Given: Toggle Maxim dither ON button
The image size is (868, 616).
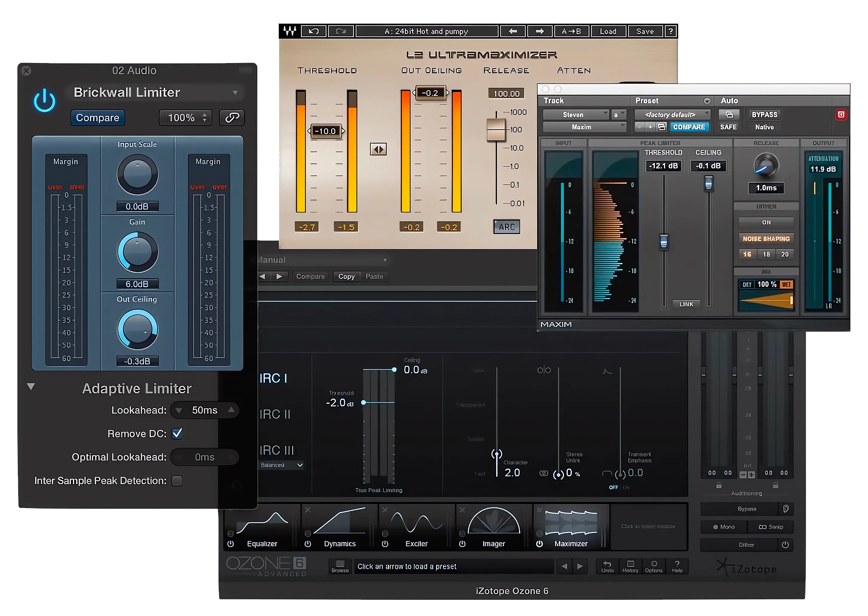Looking at the screenshot, I should (766, 222).
